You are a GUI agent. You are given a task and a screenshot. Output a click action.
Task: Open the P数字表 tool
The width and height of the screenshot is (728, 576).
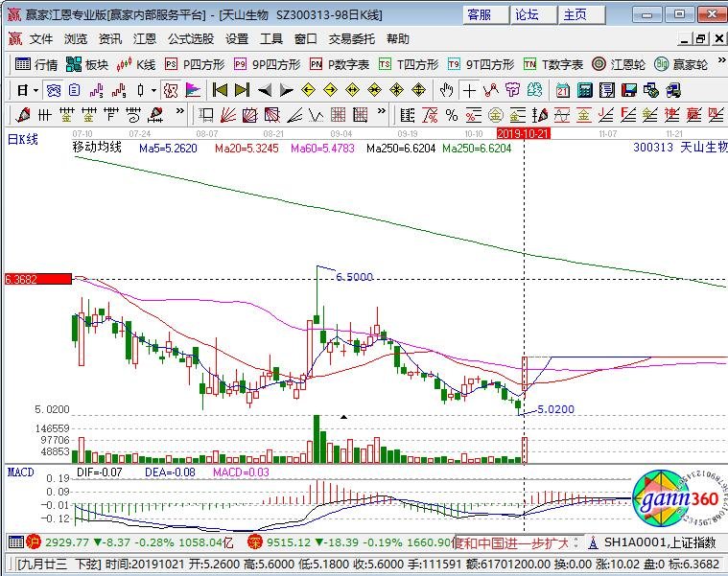[x=340, y=64]
